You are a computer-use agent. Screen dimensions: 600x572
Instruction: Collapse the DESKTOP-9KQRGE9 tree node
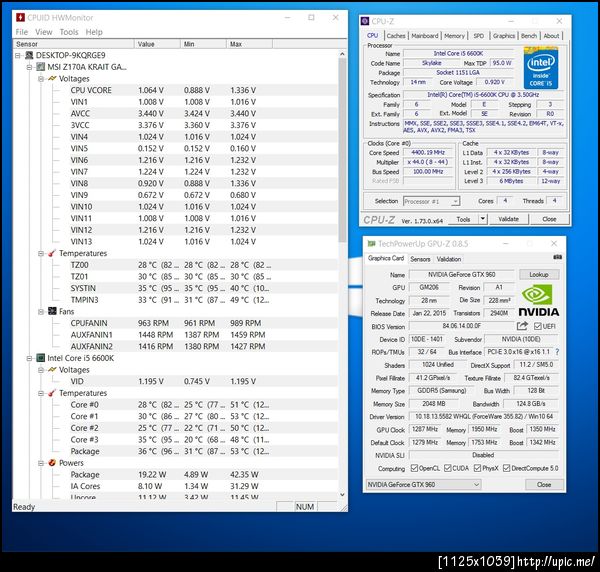[x=18, y=56]
